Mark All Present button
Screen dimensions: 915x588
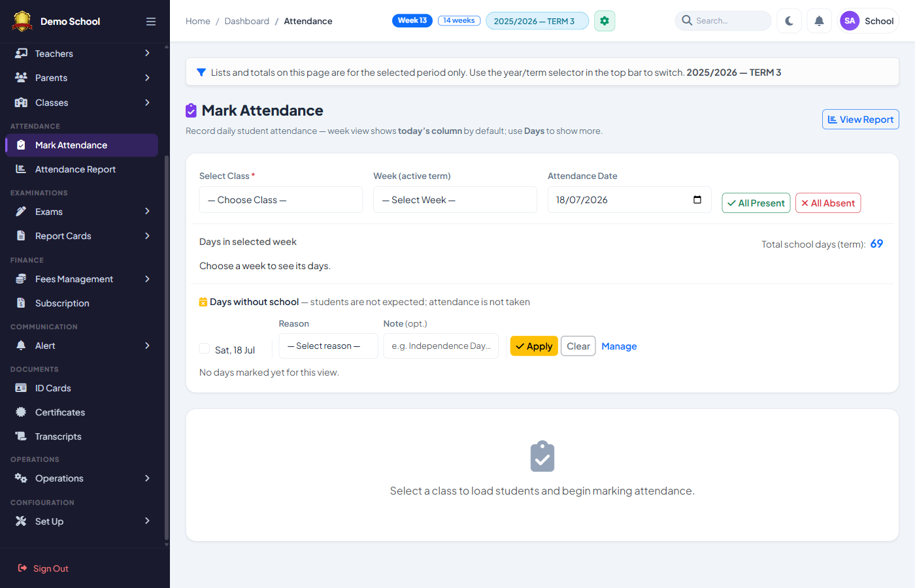[x=756, y=203]
